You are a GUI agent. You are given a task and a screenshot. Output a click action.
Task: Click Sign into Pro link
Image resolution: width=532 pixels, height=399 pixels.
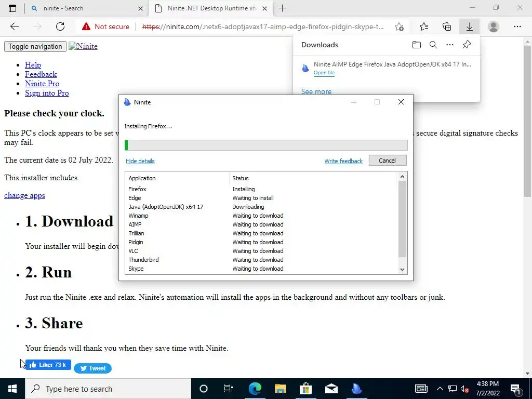[x=47, y=93]
